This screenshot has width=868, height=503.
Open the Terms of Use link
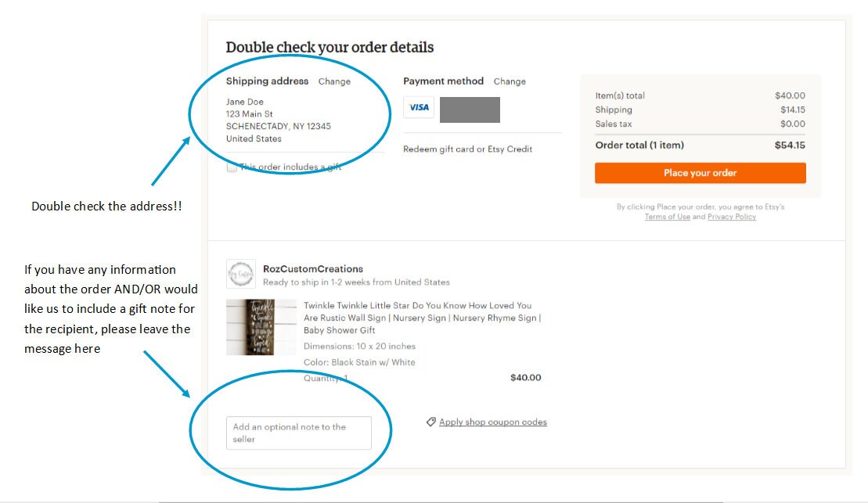[667, 217]
